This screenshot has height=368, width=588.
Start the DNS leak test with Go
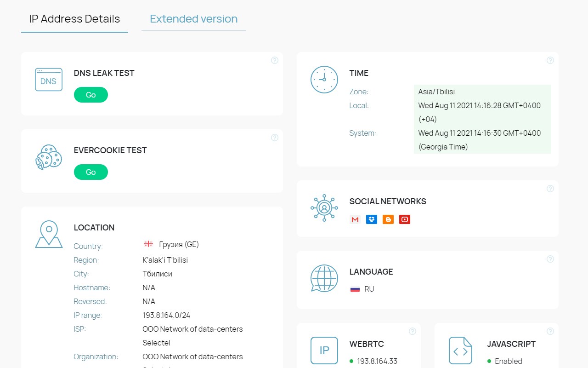tap(91, 95)
